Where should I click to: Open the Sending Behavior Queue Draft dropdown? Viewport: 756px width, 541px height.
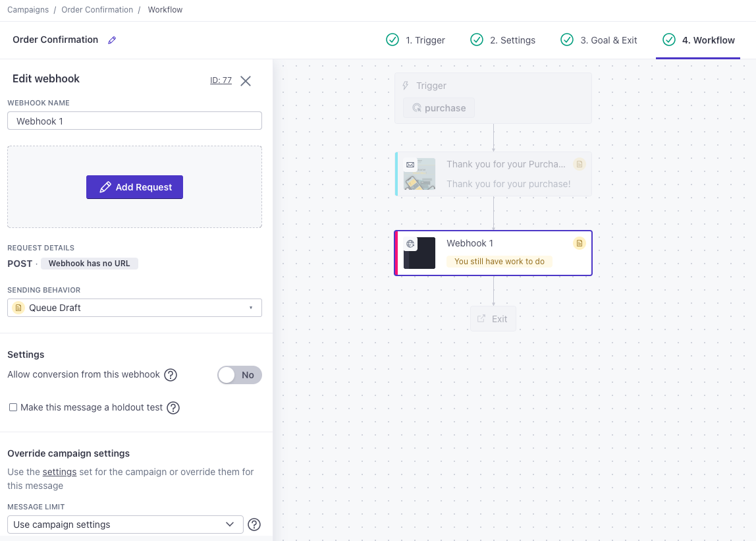tap(134, 308)
